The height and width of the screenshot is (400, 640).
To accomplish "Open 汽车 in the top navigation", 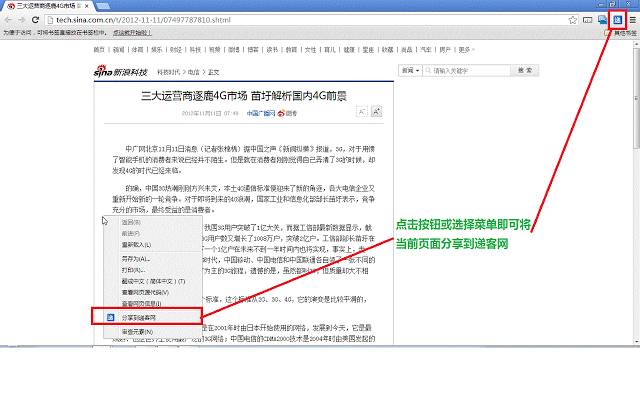I will [x=426, y=50].
